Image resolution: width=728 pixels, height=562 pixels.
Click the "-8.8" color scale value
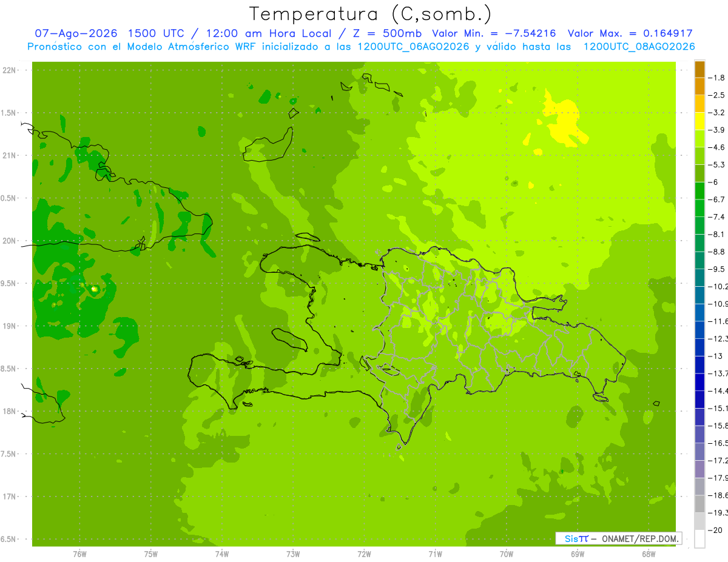pyautogui.click(x=717, y=252)
